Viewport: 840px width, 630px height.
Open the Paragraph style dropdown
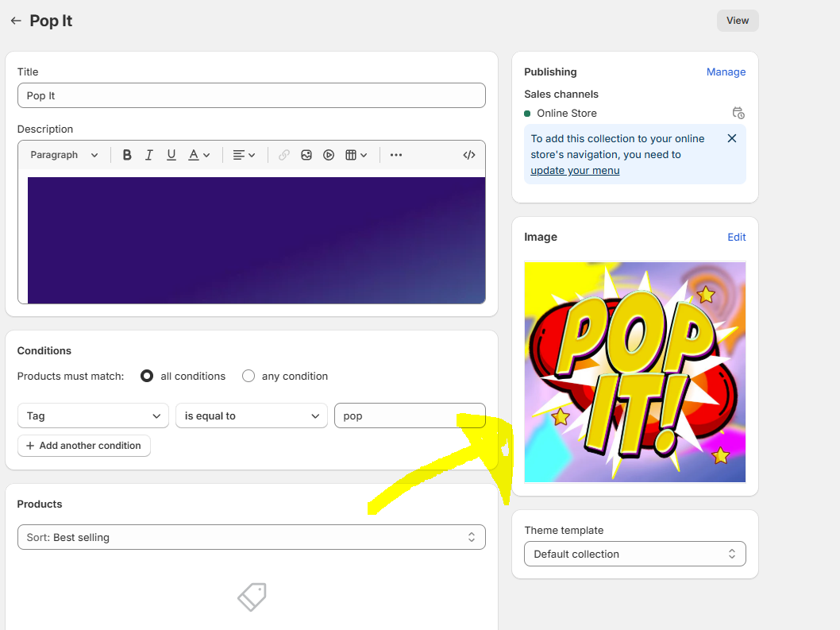tap(64, 155)
